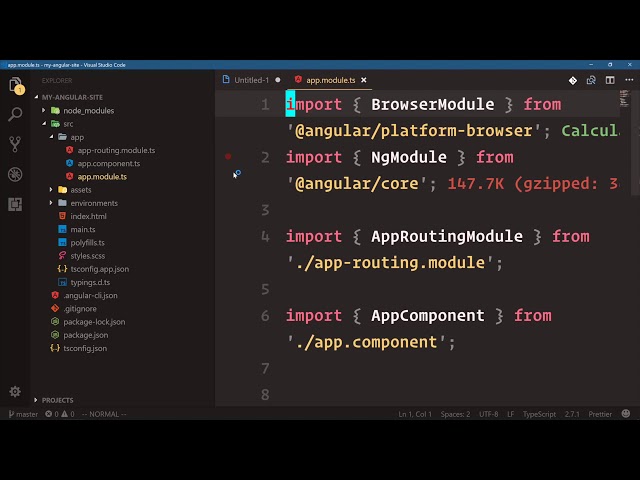Click the 2.7.1 TypeScript version status

(572, 414)
